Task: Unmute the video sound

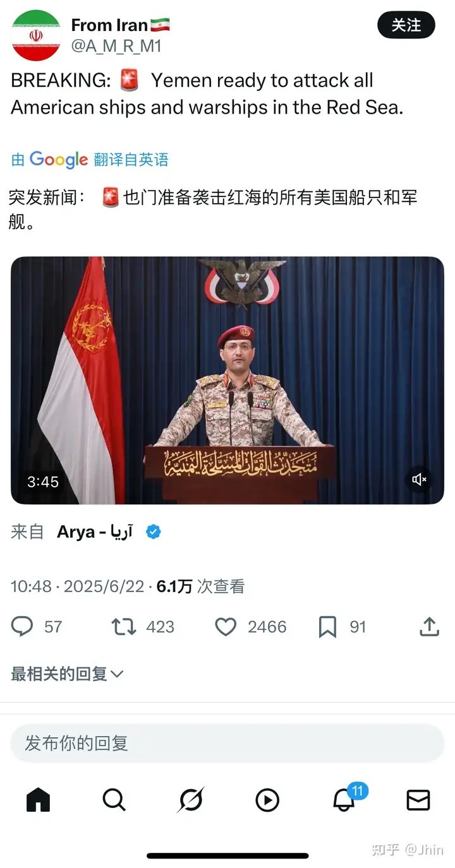Action: 420,480
